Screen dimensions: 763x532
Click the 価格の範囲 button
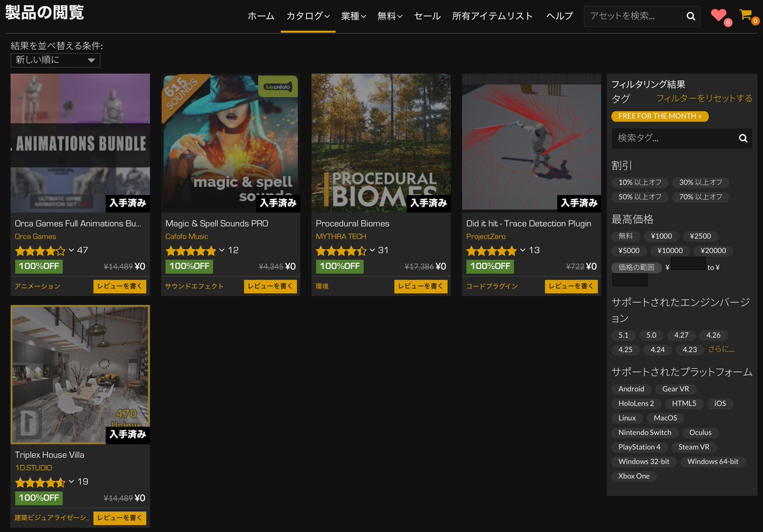pos(637,267)
